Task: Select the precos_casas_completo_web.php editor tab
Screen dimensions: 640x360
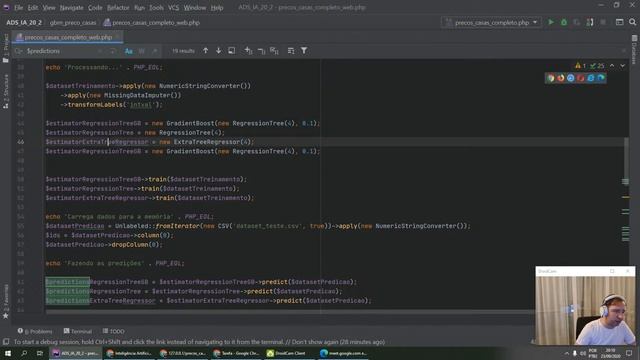Action: (x=68, y=37)
